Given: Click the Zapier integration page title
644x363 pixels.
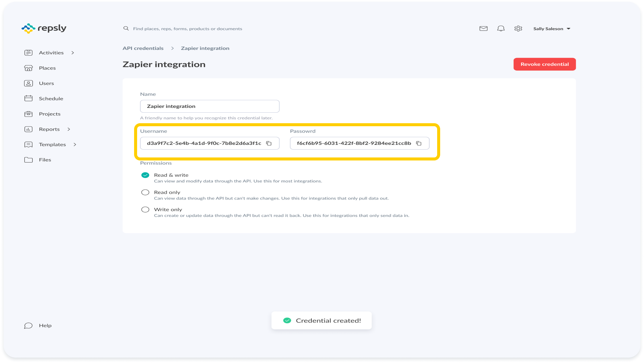Looking at the screenshot, I should pos(164,64).
